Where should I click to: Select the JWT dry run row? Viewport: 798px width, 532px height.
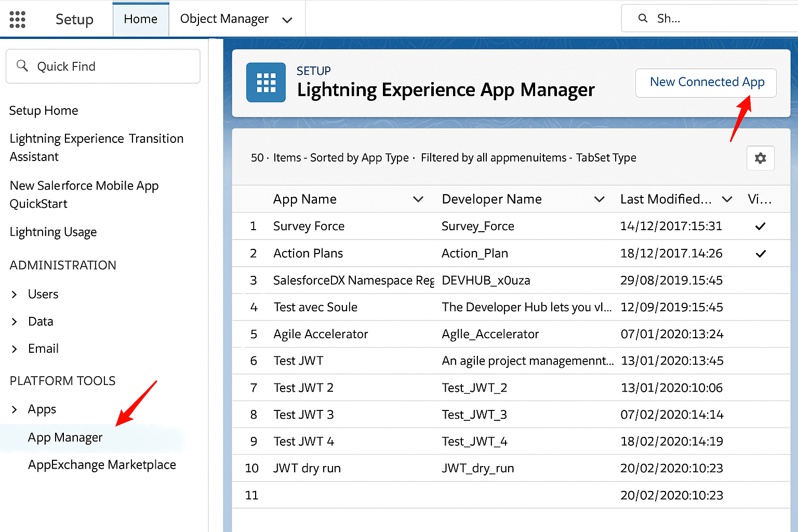click(307, 468)
